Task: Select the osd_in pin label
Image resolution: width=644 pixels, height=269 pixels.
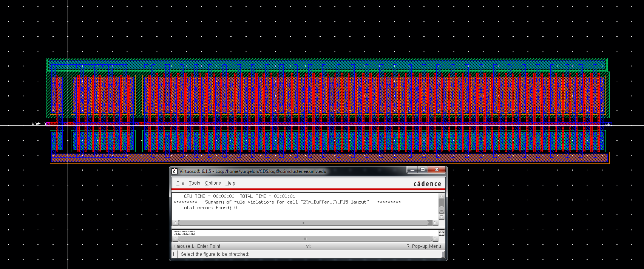Action: pyautogui.click(x=39, y=124)
